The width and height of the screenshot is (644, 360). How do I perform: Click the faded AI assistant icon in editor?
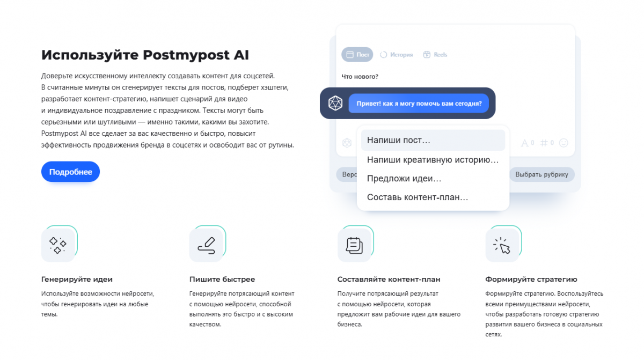(x=347, y=143)
